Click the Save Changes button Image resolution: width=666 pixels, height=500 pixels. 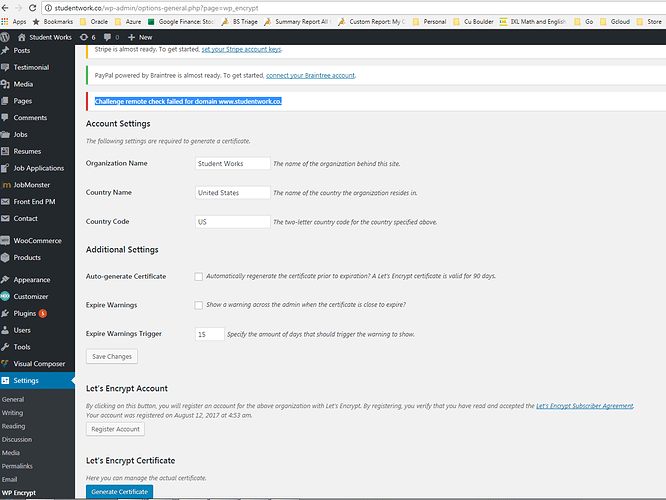(112, 356)
